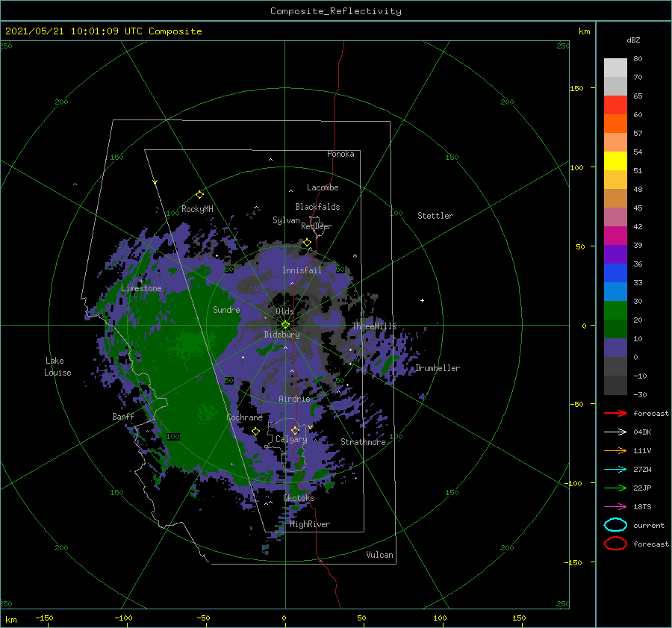Image resolution: width=672 pixels, height=628 pixels.
Task: Click the Stettler city label
Action: coord(435,216)
